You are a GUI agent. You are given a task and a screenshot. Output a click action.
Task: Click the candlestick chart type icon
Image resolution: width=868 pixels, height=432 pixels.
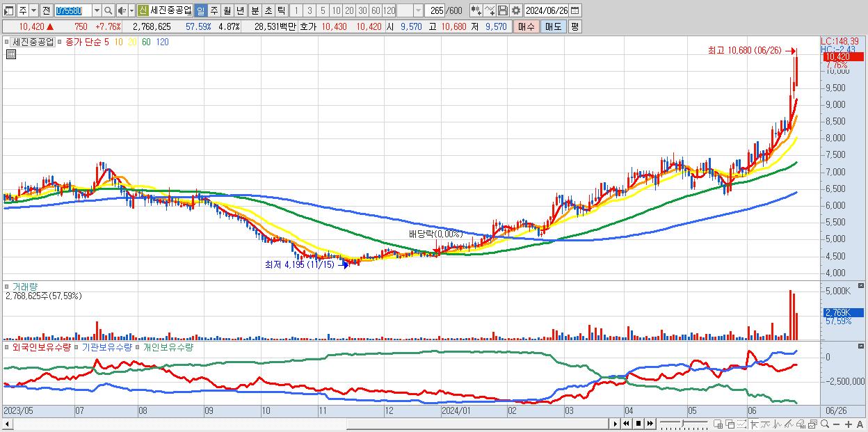(476, 10)
